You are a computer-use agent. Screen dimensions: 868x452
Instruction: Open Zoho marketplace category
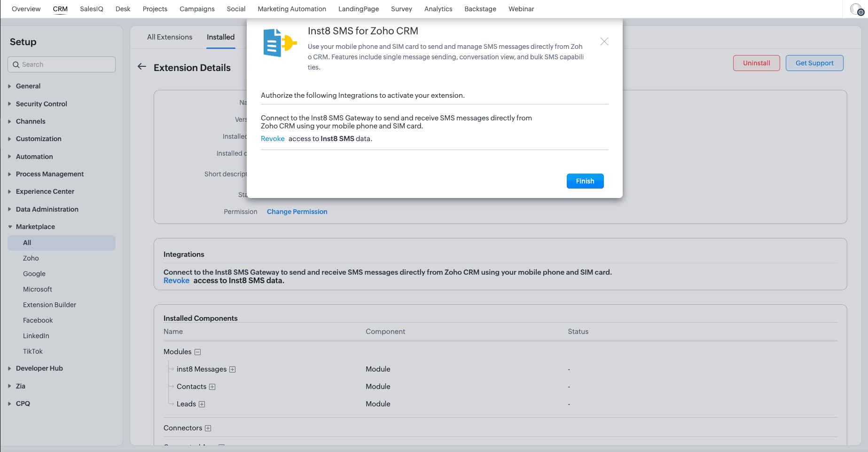point(31,258)
